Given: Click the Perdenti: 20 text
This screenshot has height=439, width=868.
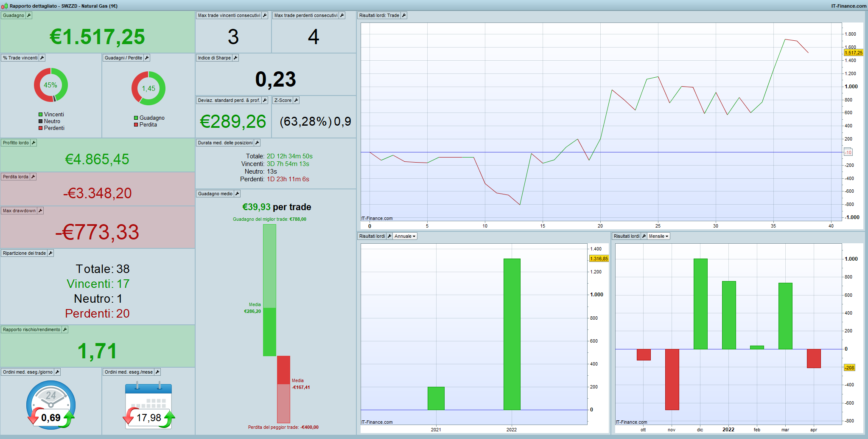Looking at the screenshot, I should (x=97, y=313).
